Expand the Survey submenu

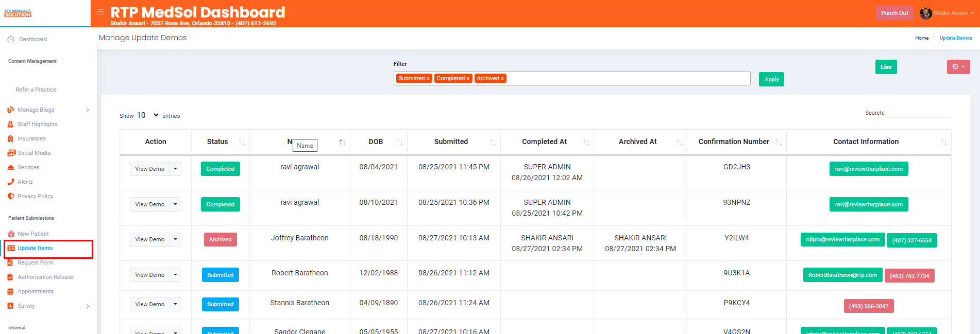[88, 306]
